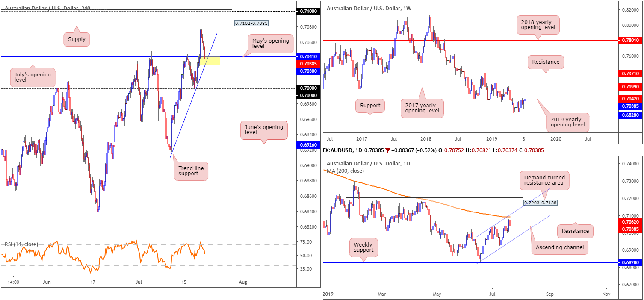The width and height of the screenshot is (644, 300).
Task: Click the 0.72000 daily price axis value
Action: coord(630,198)
